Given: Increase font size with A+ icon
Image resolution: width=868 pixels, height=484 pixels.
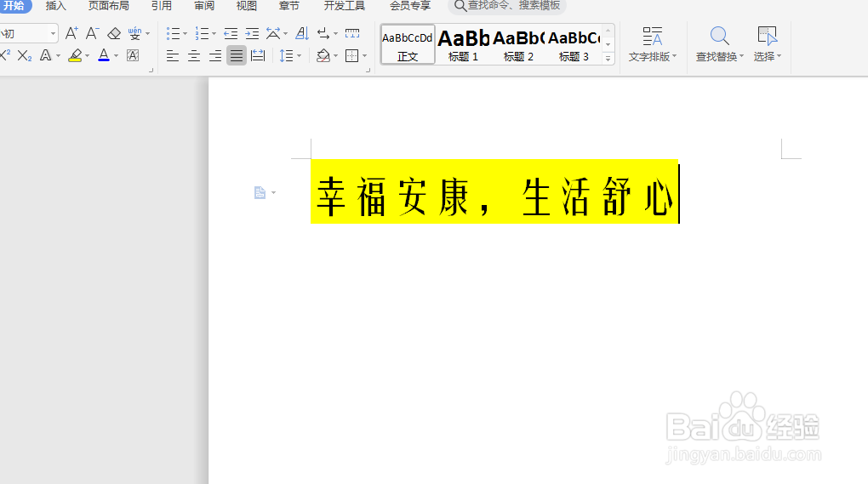Looking at the screenshot, I should pyautogui.click(x=71, y=34).
